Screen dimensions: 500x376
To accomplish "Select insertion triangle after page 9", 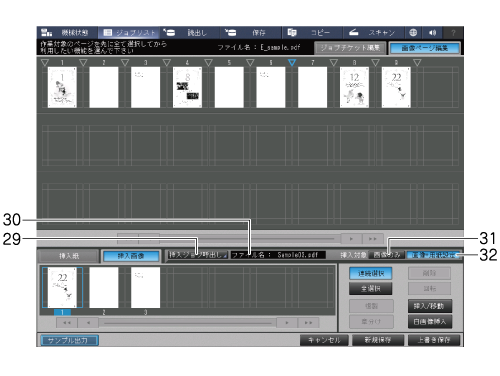I will tap(417, 62).
